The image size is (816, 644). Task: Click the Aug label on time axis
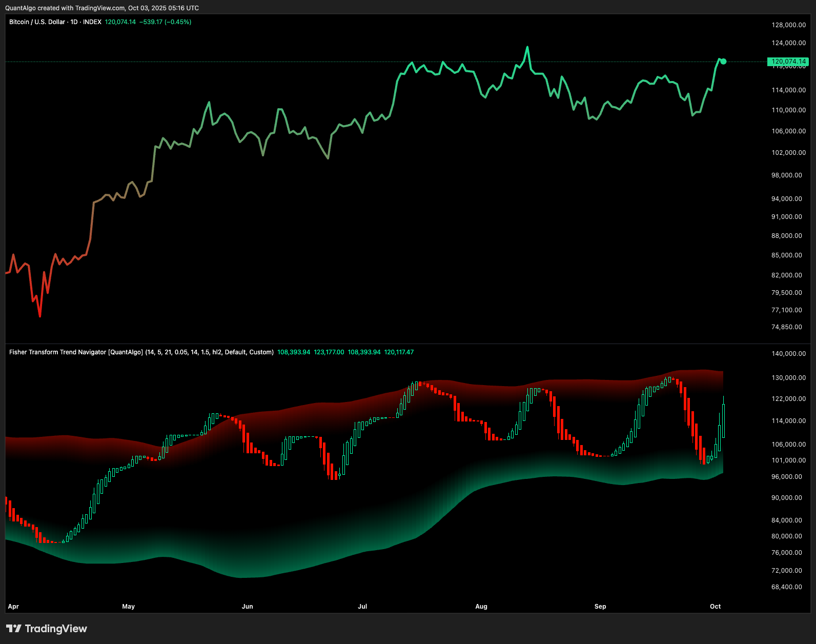(481, 607)
